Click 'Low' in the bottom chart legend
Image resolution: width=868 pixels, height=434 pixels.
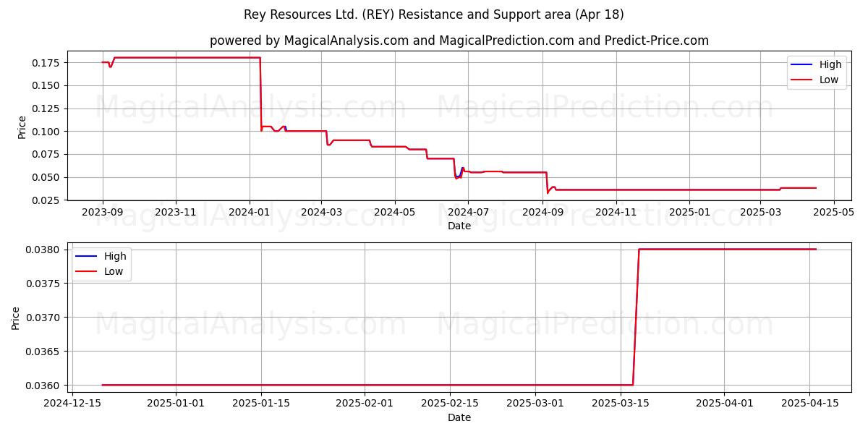click(113, 271)
